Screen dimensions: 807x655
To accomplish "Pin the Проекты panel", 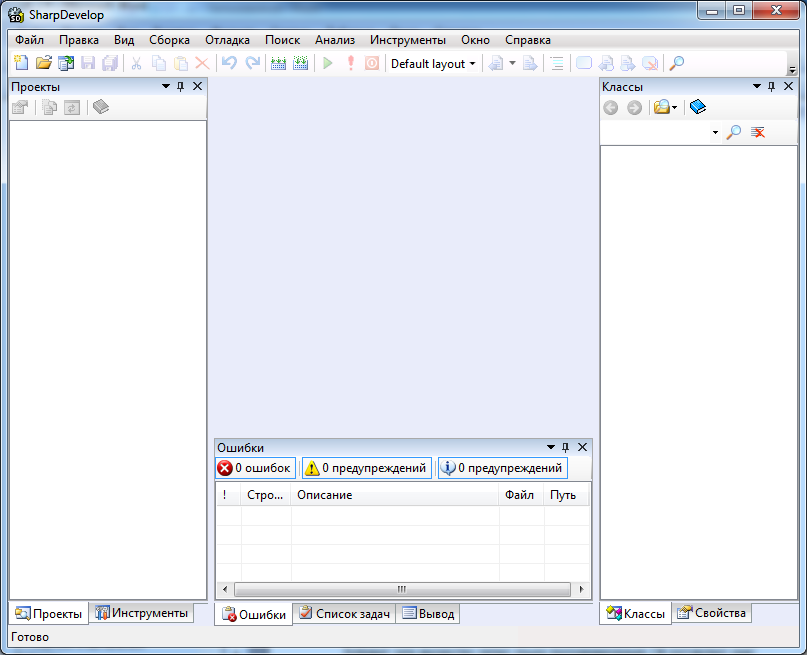I will pos(181,86).
